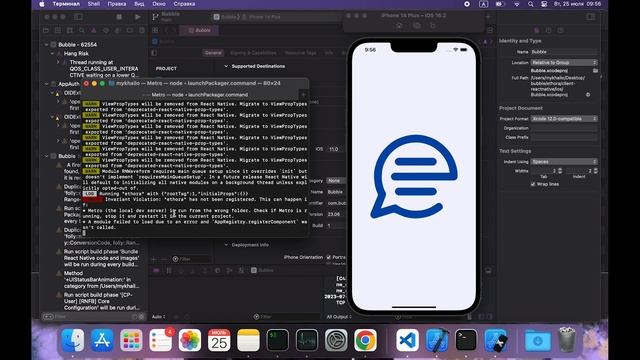
Task: Toggle Wrap lines checkbox
Action: pos(533,184)
